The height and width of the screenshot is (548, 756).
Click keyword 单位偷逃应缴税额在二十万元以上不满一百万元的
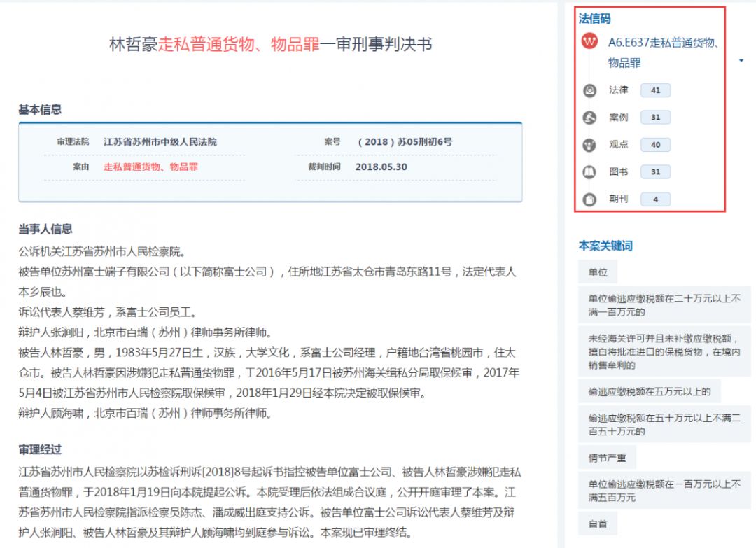(664, 305)
